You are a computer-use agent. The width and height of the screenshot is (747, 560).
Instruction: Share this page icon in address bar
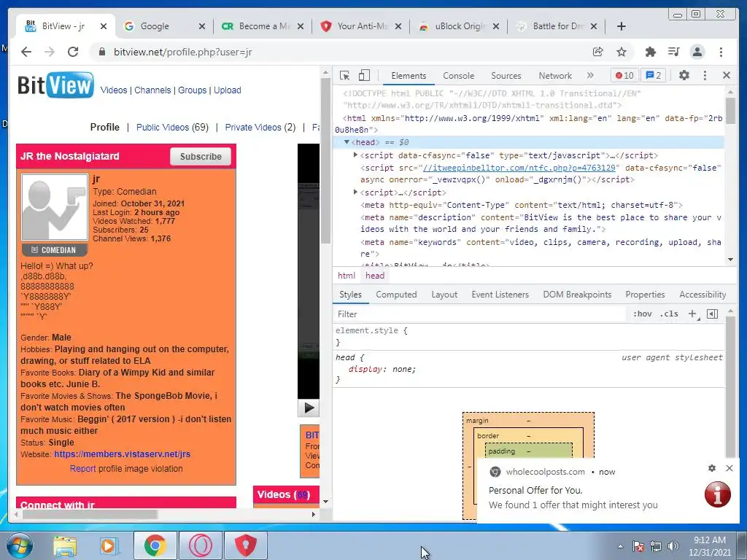598,52
